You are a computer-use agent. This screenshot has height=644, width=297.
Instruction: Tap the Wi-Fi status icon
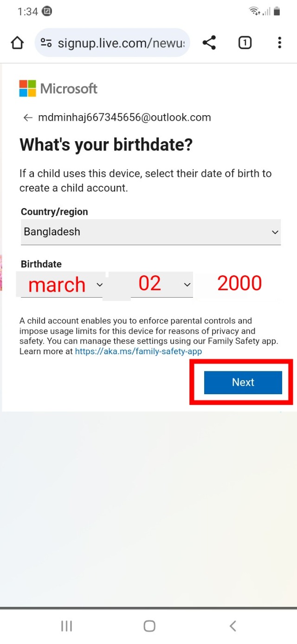point(253,11)
